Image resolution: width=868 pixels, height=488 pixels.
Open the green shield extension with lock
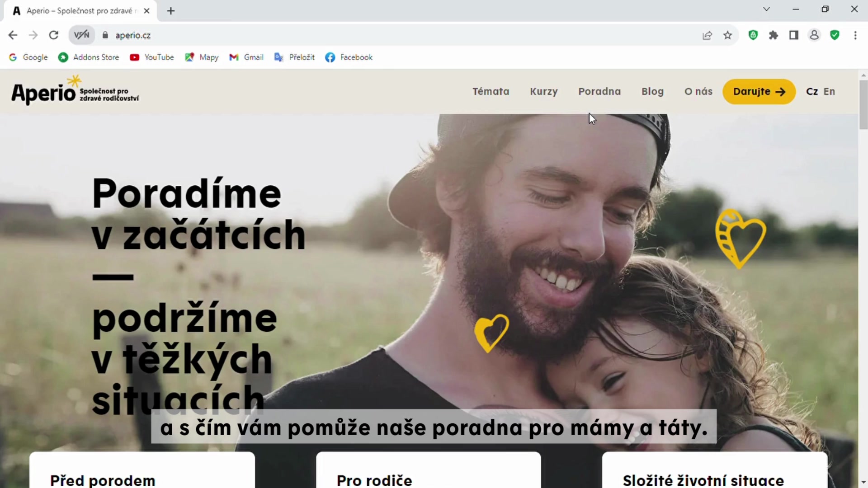pyautogui.click(x=753, y=35)
